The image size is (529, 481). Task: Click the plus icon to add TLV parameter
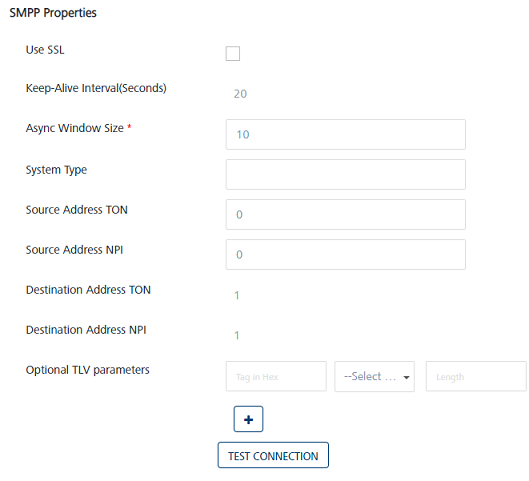(x=248, y=419)
